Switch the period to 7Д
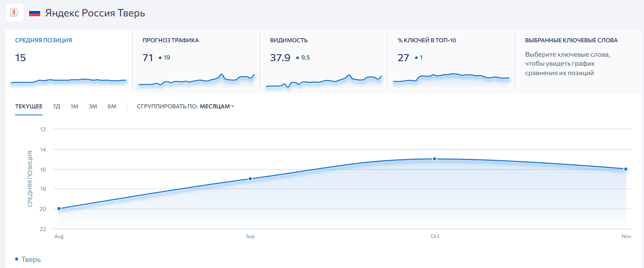Viewport: 644px width, 268px height. point(57,107)
